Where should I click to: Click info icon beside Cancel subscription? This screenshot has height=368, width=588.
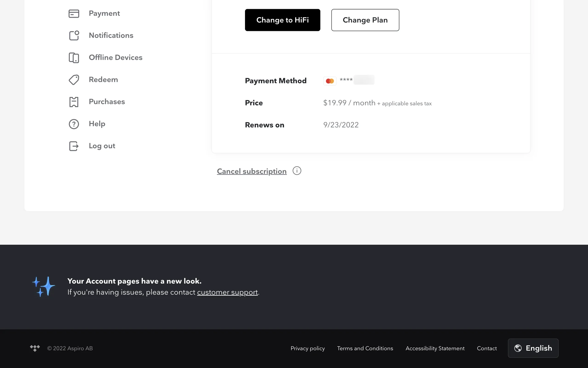click(x=297, y=171)
